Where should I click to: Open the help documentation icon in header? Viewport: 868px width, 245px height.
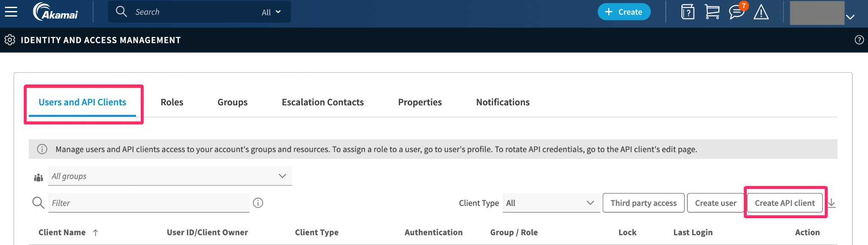[x=687, y=12]
